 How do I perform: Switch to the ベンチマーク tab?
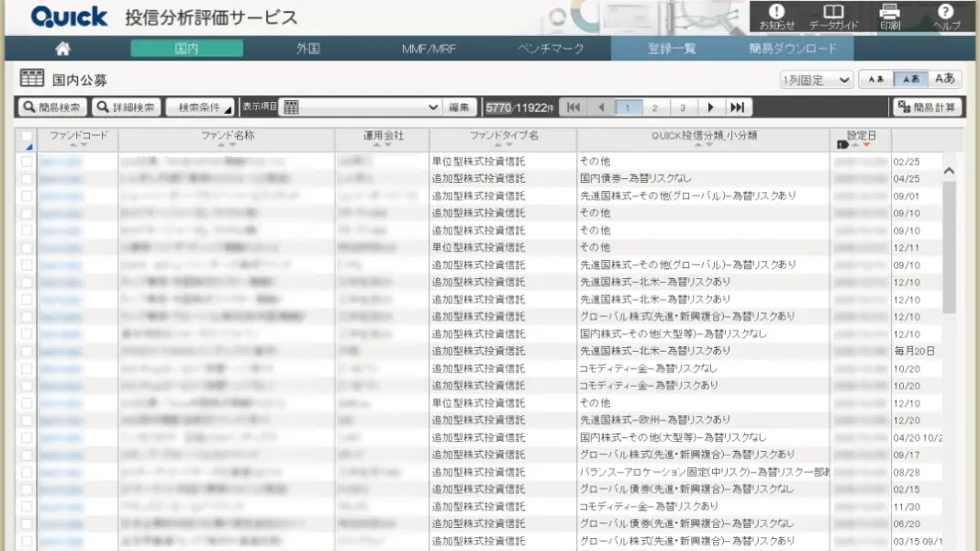point(550,49)
